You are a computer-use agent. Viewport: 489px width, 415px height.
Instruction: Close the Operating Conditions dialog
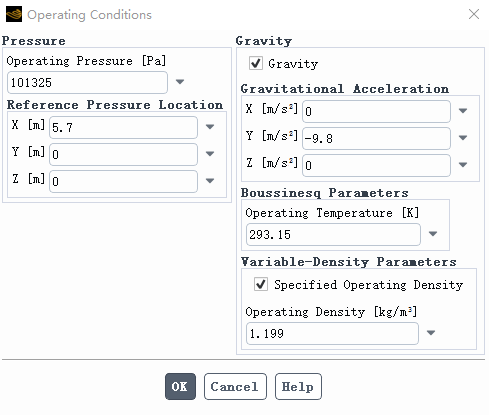pos(474,14)
